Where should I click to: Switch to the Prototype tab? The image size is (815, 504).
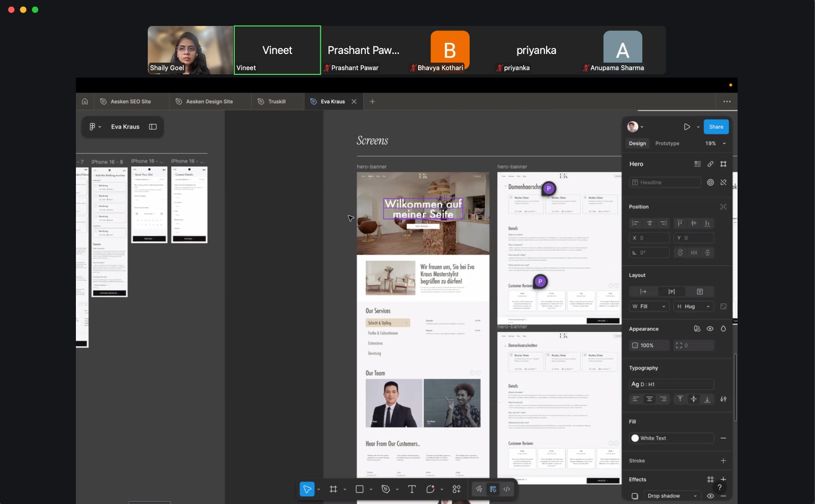[667, 144]
